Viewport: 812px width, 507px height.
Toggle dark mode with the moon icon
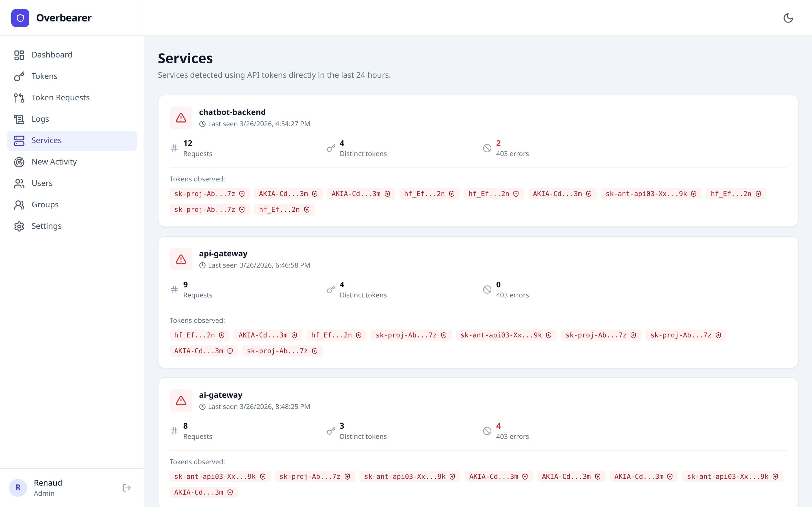click(x=789, y=18)
